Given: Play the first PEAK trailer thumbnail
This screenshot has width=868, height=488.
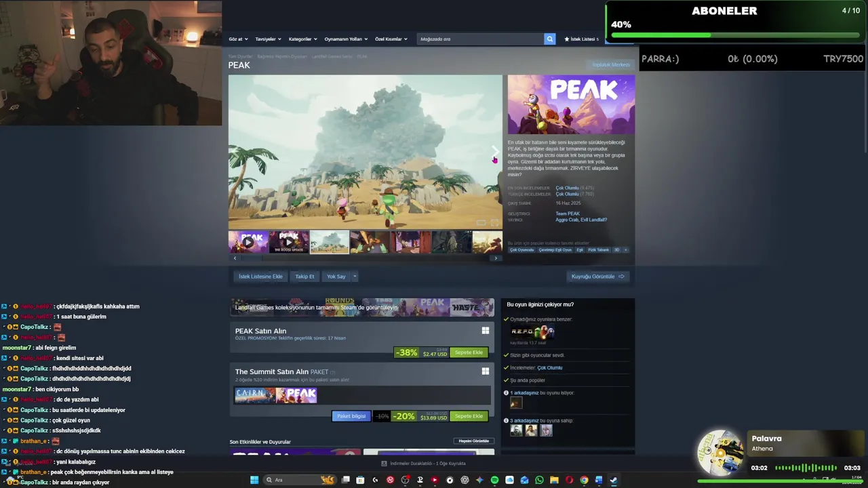Looking at the screenshot, I should click(x=248, y=242).
